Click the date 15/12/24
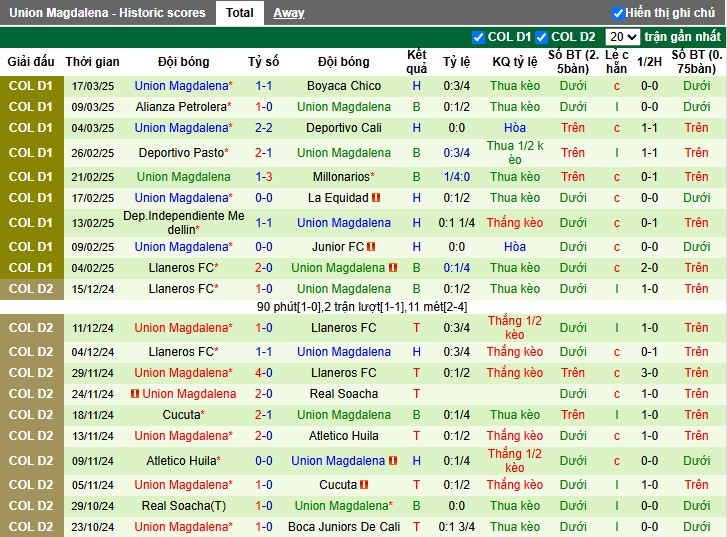Screen dimensions: 727x537 pyautogui.click(x=92, y=289)
